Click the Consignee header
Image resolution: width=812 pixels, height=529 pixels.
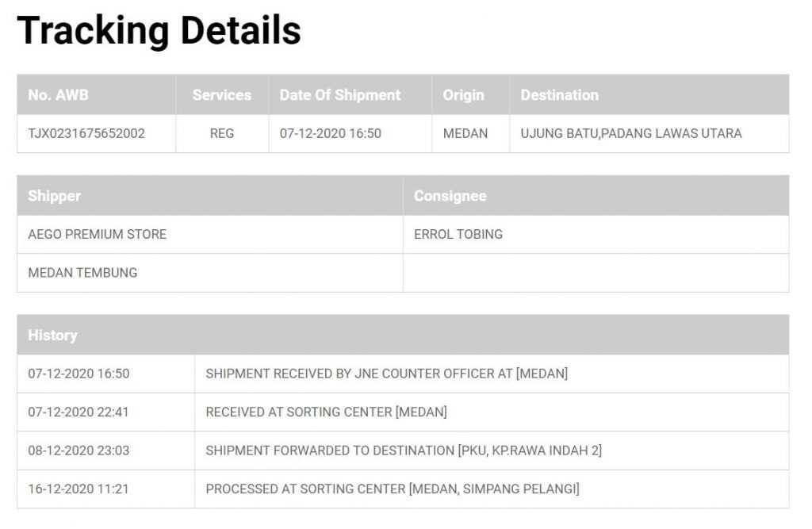pyautogui.click(x=450, y=196)
